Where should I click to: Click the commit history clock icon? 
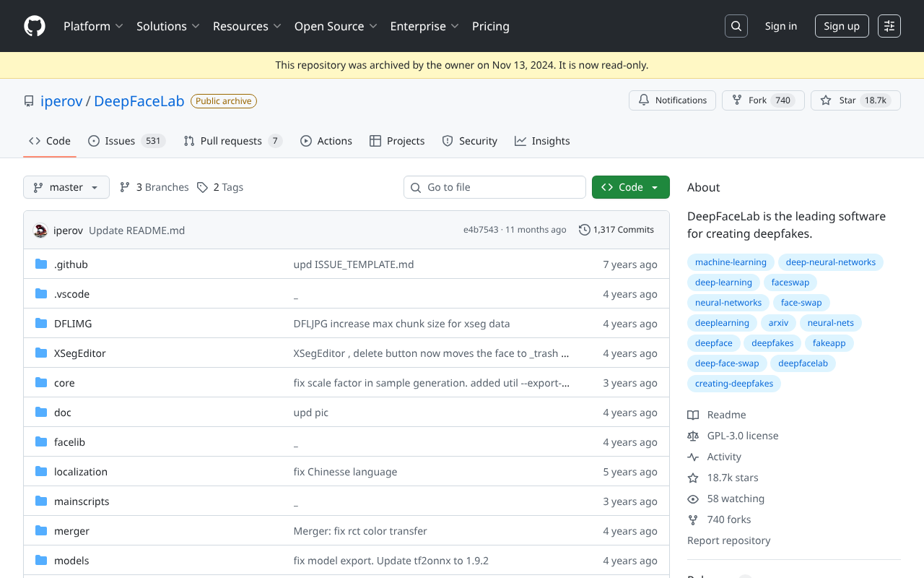(x=584, y=230)
